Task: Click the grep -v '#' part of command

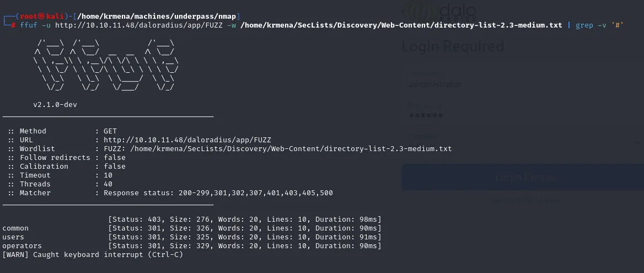Action: 600,25
